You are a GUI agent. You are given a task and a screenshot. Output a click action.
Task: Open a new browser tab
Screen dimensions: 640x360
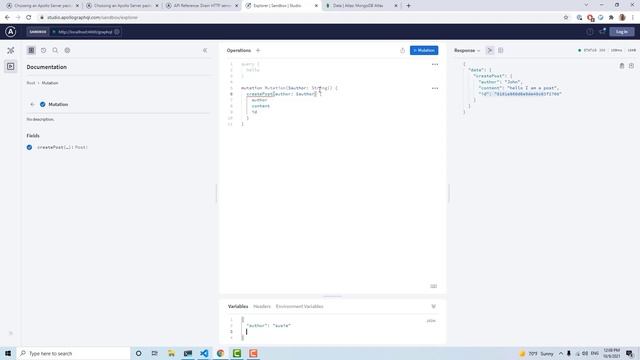point(408,6)
